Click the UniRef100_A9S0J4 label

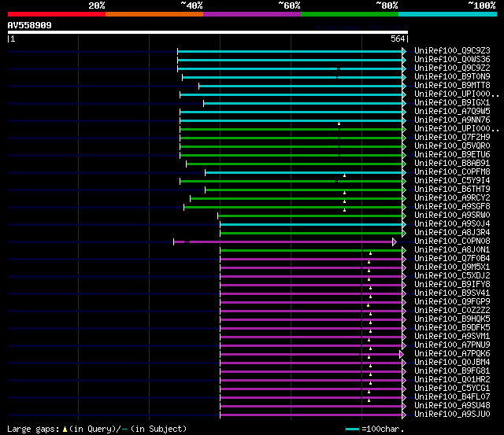click(452, 224)
